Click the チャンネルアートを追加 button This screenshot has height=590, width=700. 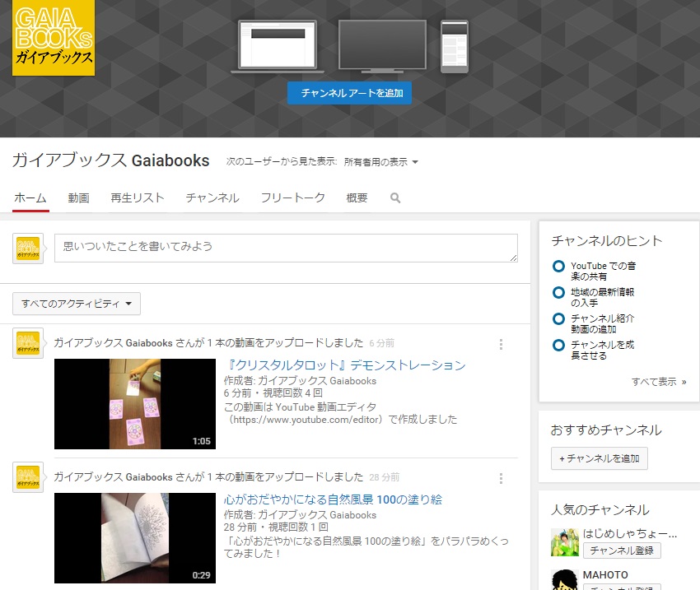click(x=349, y=93)
